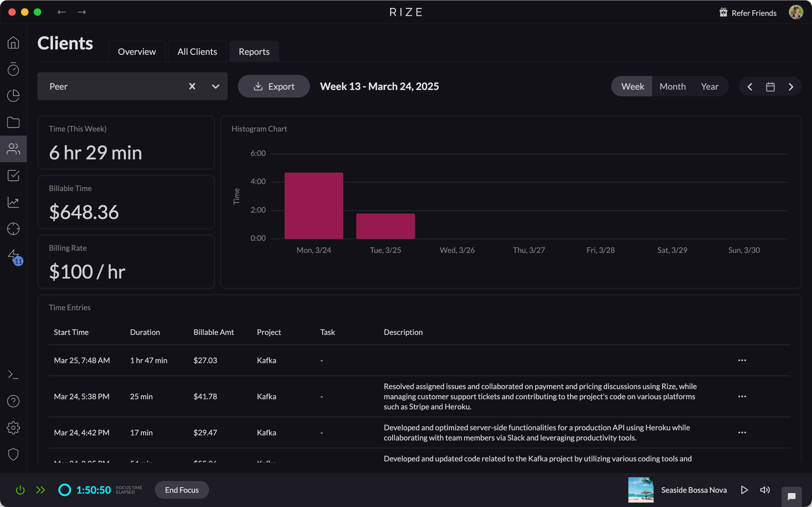Switch view to Month
The image size is (812, 507).
(672, 86)
